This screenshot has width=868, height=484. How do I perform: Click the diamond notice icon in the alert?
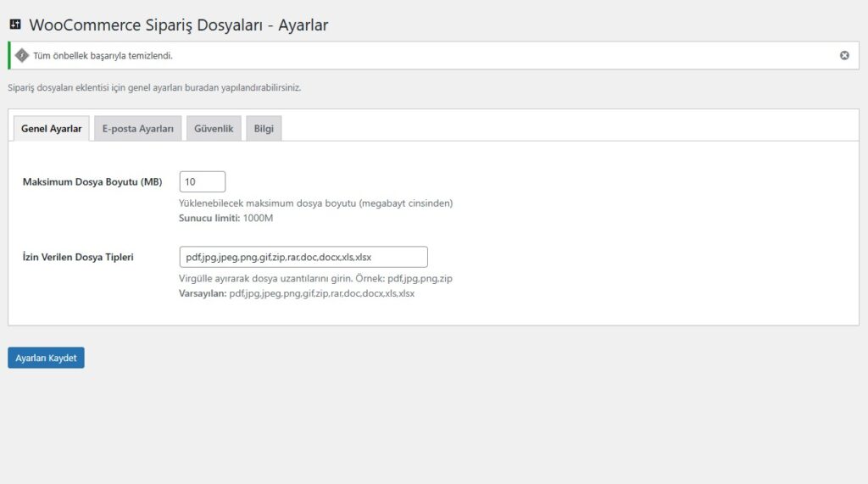pos(21,55)
